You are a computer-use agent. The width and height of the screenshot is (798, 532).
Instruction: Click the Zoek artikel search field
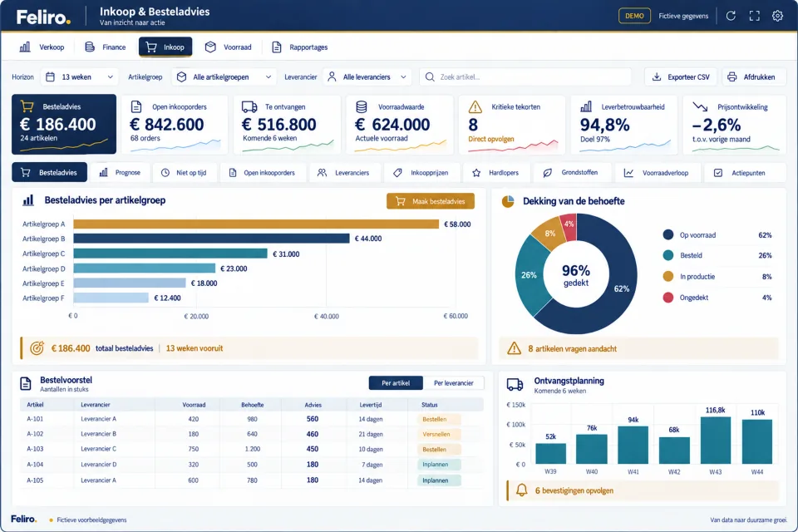525,76
